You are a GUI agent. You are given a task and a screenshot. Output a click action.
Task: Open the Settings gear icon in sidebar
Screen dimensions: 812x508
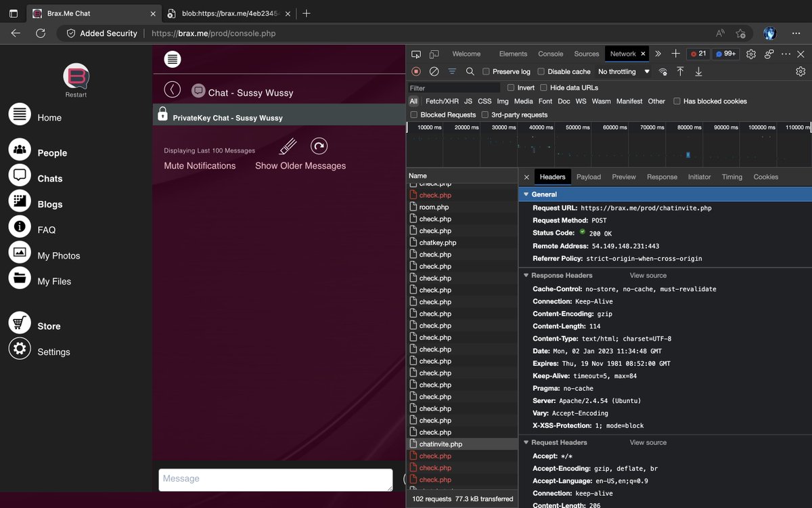(x=20, y=348)
